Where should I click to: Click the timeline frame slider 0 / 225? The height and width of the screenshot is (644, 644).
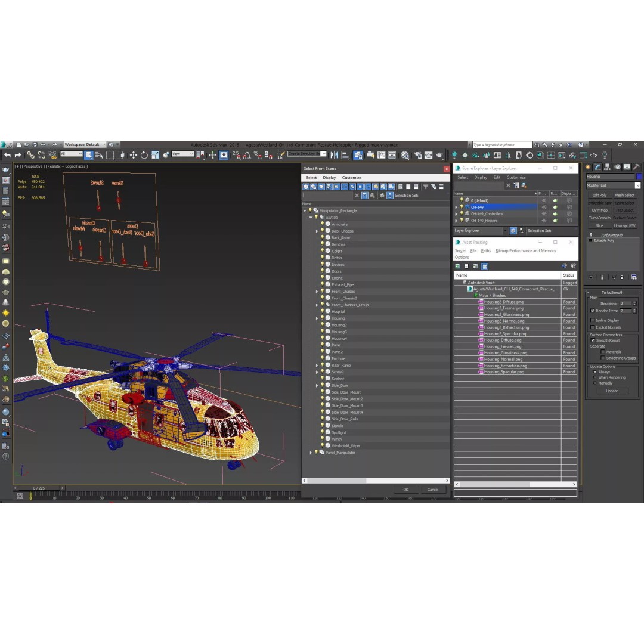pos(39,488)
